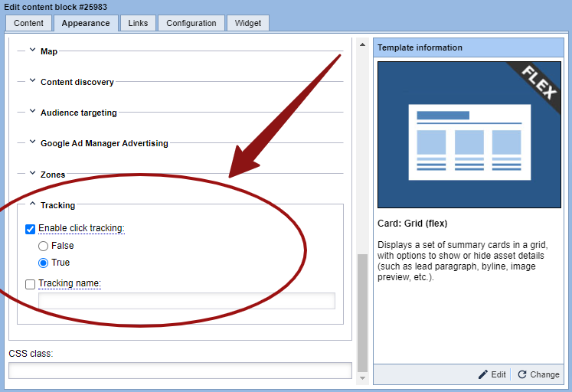Open the Links tab

click(138, 23)
